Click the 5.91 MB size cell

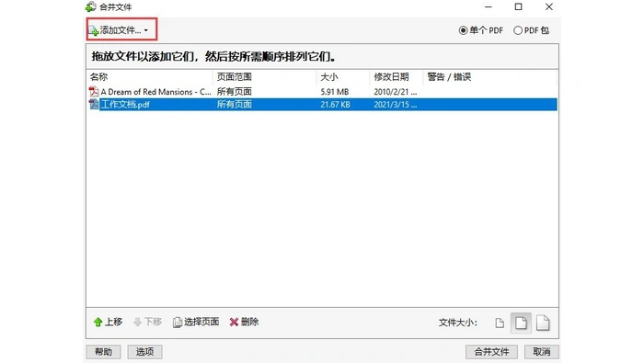335,92
